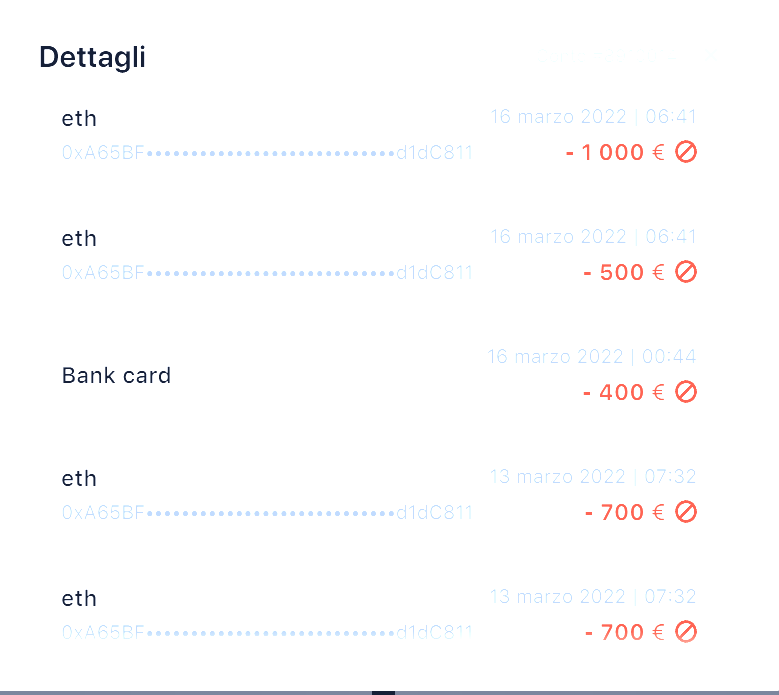This screenshot has height=695, width=779.
Task: Click the cancel icon beside -1 000 €
Action: [685, 152]
